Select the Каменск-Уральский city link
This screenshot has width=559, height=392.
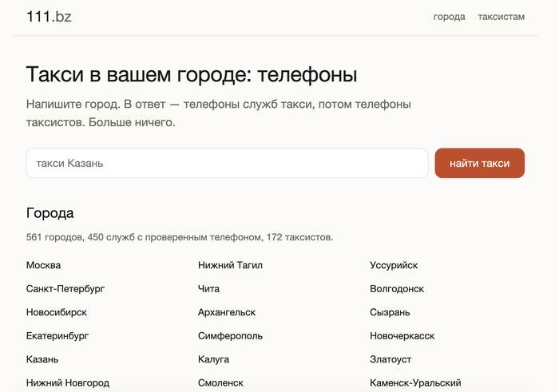[x=416, y=382]
